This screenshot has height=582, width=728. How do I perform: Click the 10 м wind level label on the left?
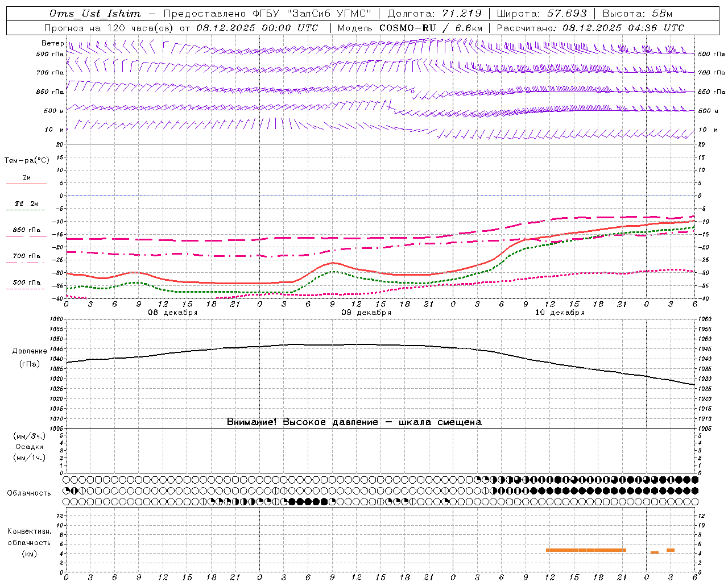(55, 130)
